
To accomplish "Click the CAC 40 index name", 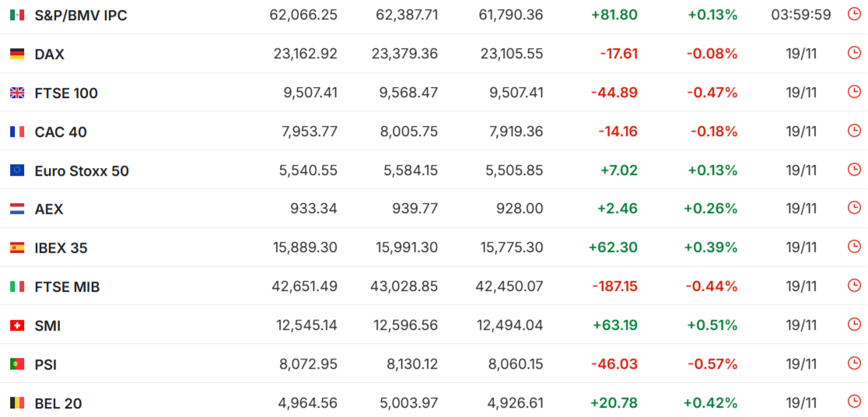I will pyautogui.click(x=61, y=131).
